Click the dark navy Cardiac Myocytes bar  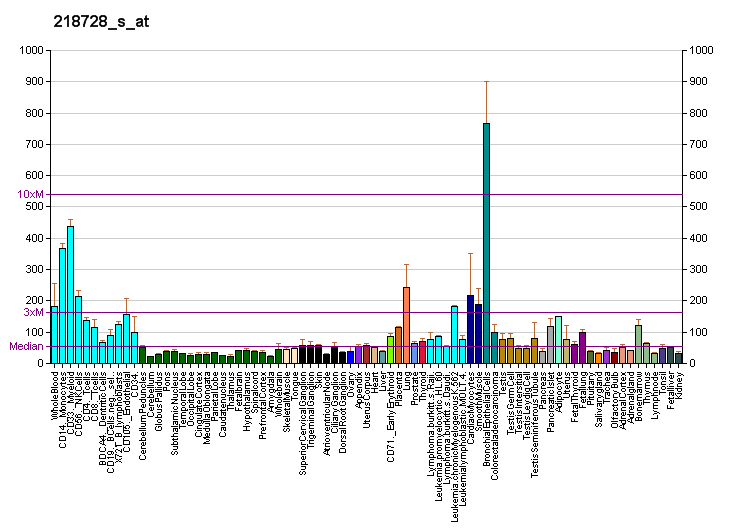tap(470, 329)
